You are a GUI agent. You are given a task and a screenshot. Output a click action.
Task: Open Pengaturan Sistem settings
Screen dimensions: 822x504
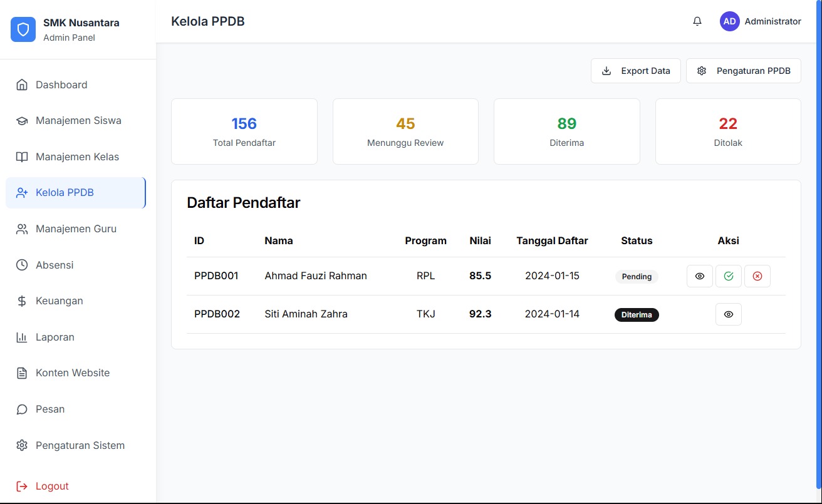pyautogui.click(x=80, y=446)
